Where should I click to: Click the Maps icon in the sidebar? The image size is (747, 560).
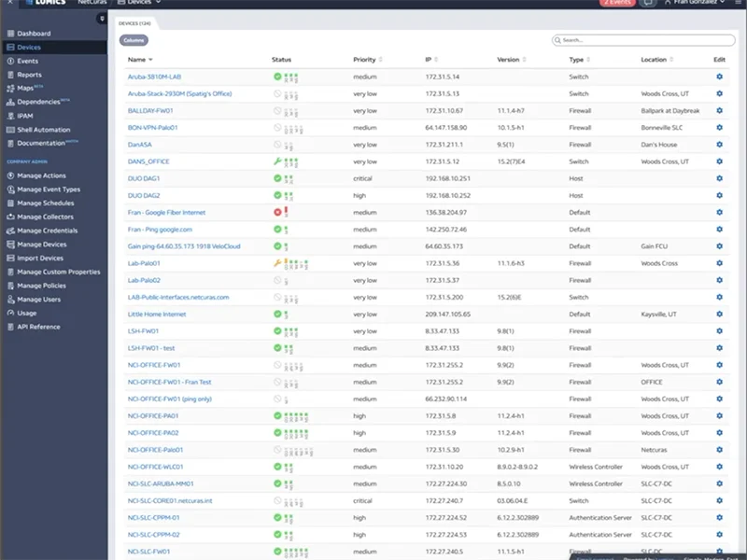10,88
